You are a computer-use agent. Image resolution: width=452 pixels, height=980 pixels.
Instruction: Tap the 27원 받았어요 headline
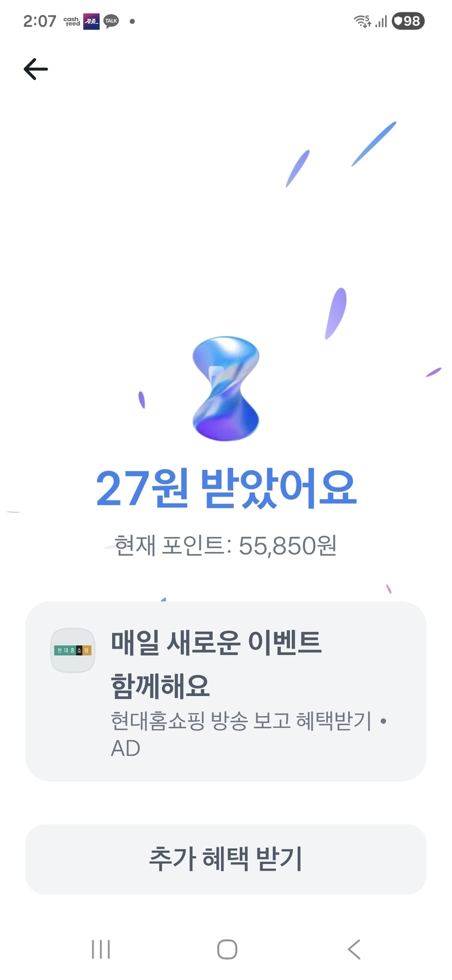point(226,488)
